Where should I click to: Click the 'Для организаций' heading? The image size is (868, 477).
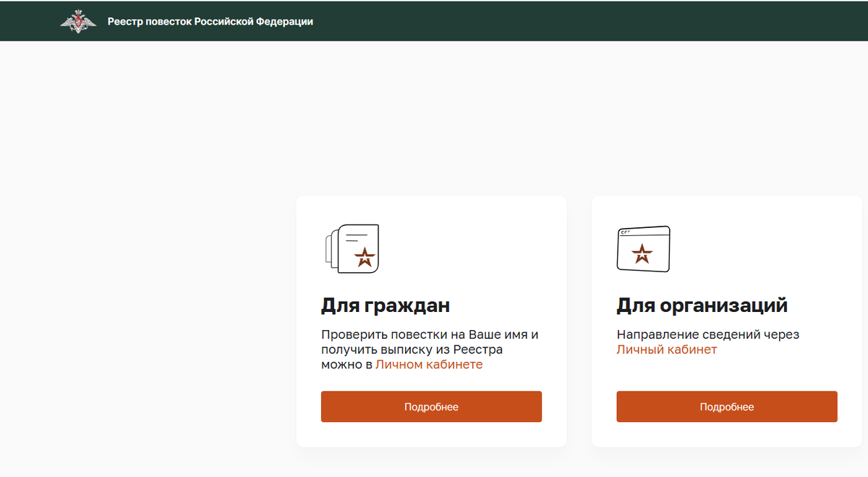pyautogui.click(x=702, y=305)
